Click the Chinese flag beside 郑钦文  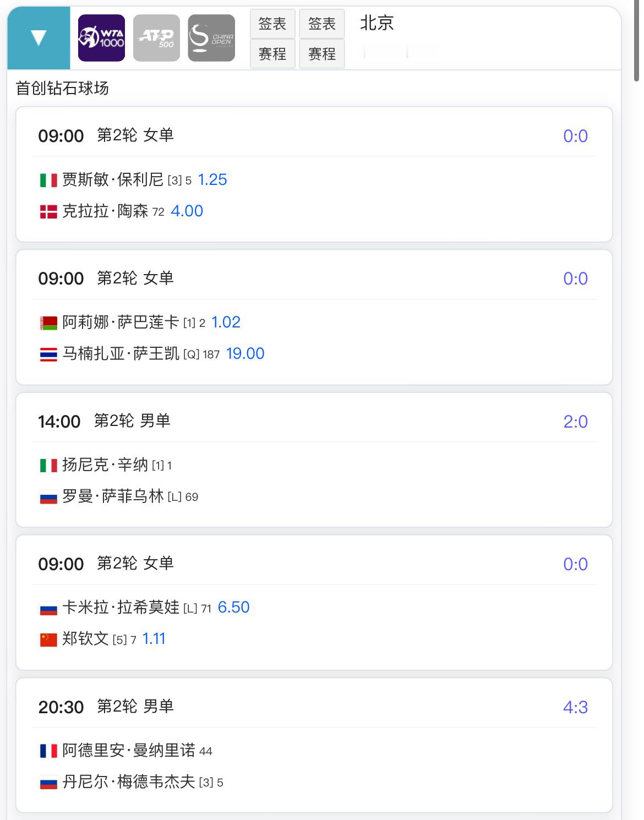click(48, 639)
